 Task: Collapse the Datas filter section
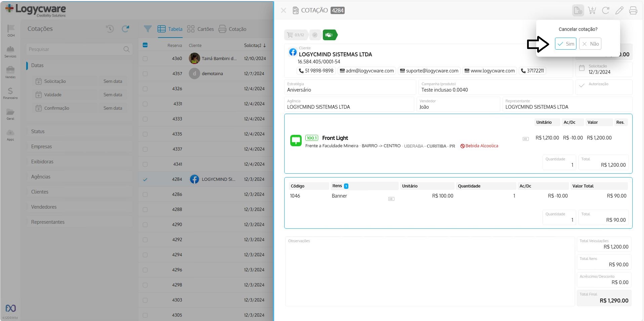(x=79, y=65)
